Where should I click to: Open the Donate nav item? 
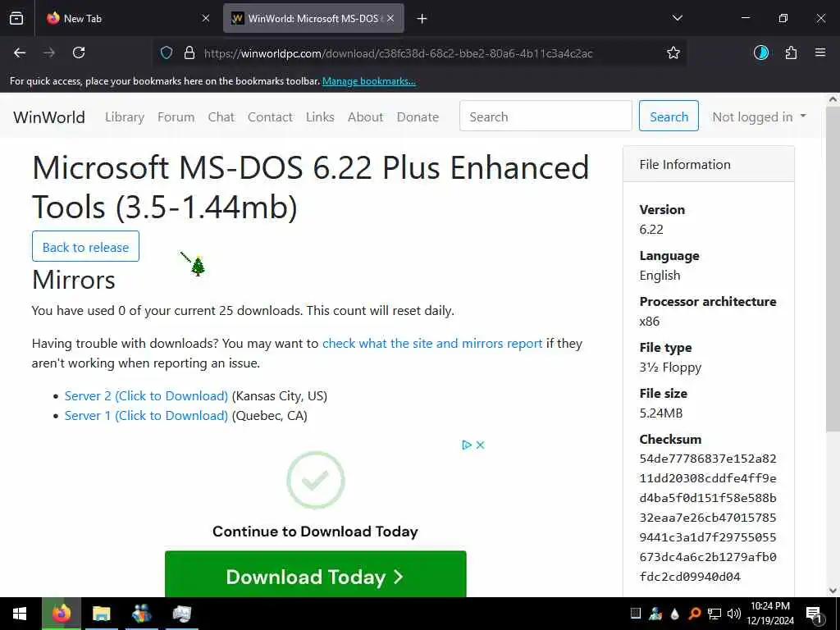pyautogui.click(x=418, y=116)
